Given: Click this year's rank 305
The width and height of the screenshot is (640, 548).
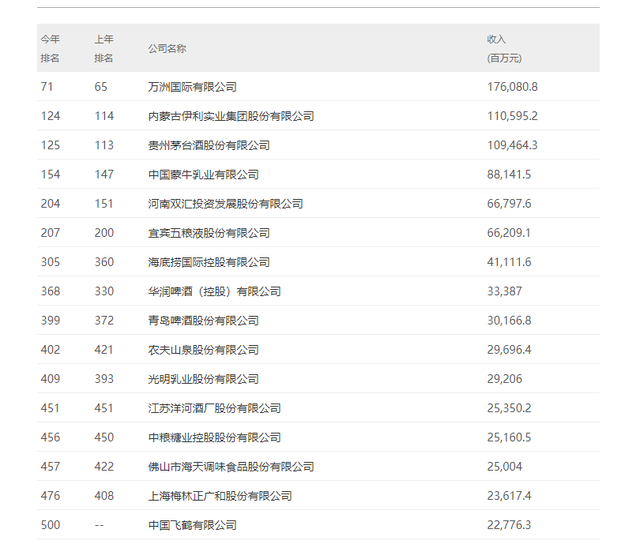Looking at the screenshot, I should click(x=51, y=262).
